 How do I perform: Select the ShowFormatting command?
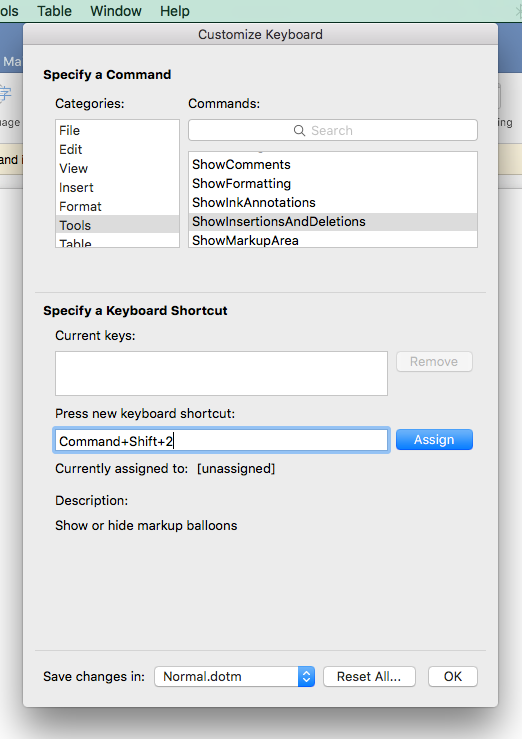333,183
